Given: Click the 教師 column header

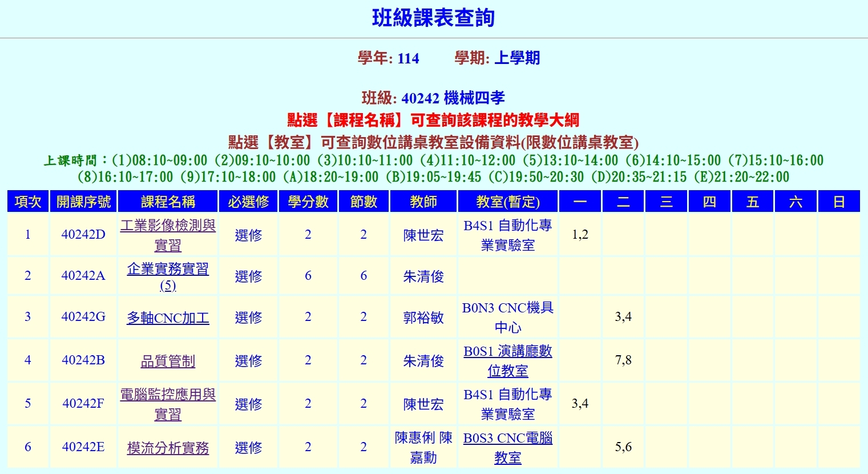Looking at the screenshot, I should pos(423,202).
